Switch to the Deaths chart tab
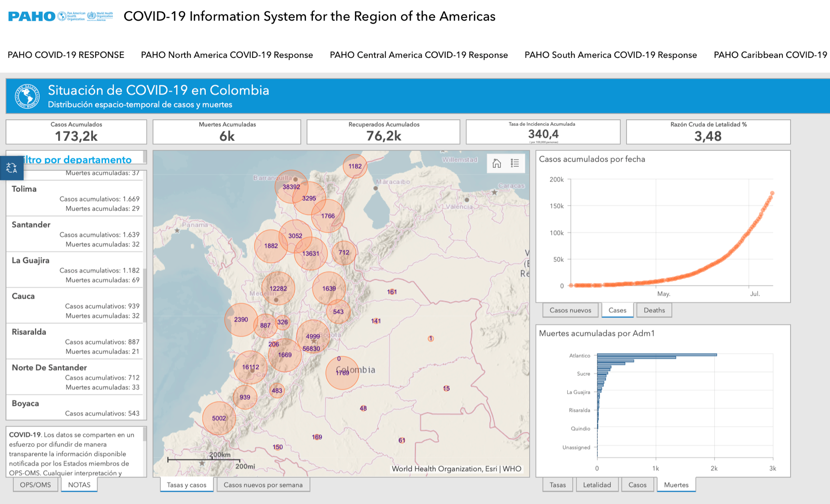The image size is (830, 504). 654,310
